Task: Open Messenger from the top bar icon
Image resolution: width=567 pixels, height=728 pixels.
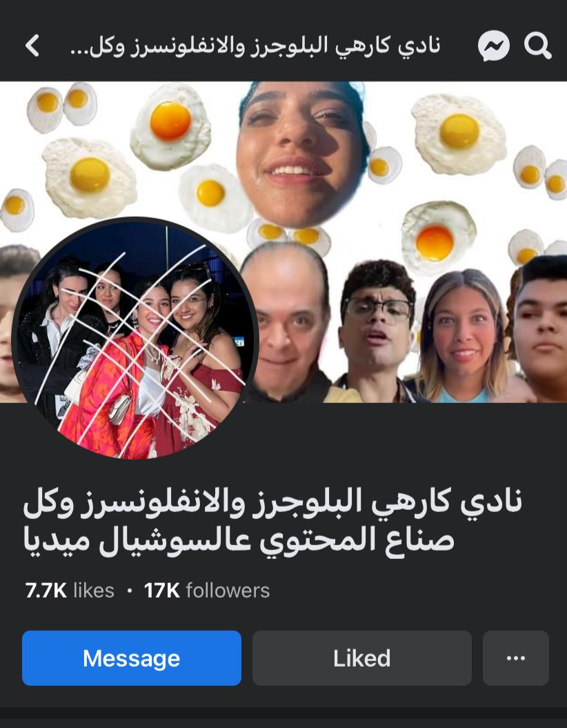Action: point(494,46)
